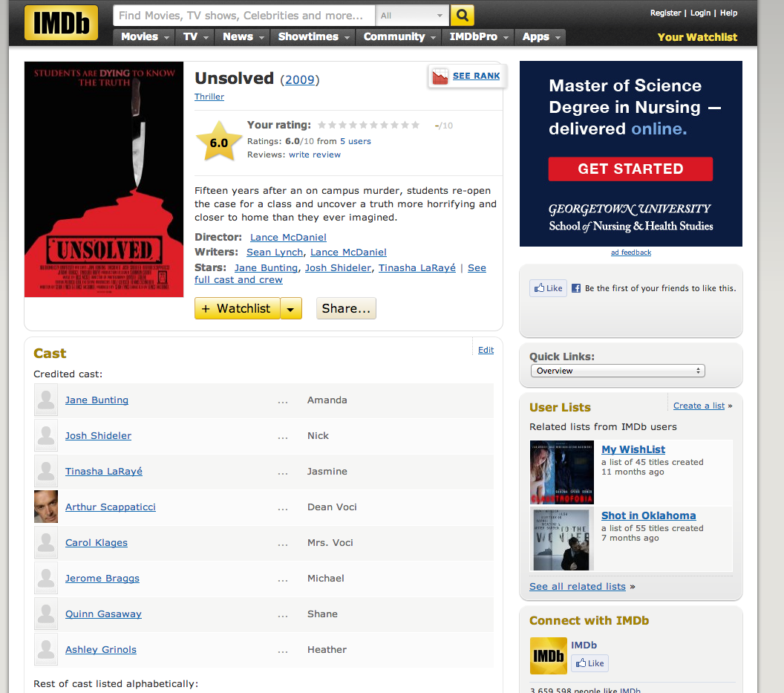Click the IMDb logo to go home
The image size is (784, 693).
[x=61, y=22]
